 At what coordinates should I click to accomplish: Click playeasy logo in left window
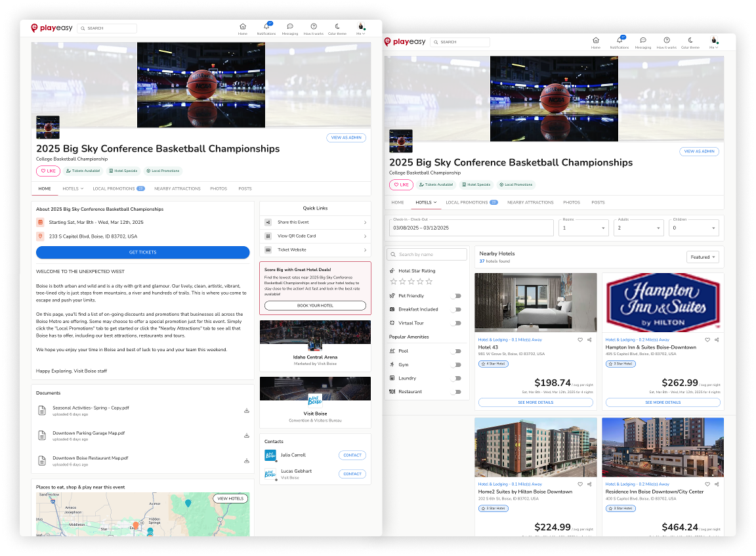point(52,28)
